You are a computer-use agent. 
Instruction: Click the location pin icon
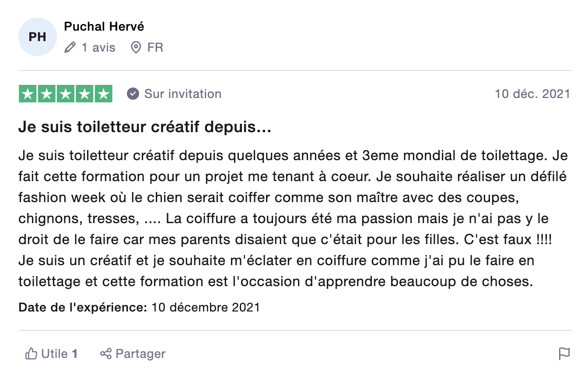[x=136, y=47]
